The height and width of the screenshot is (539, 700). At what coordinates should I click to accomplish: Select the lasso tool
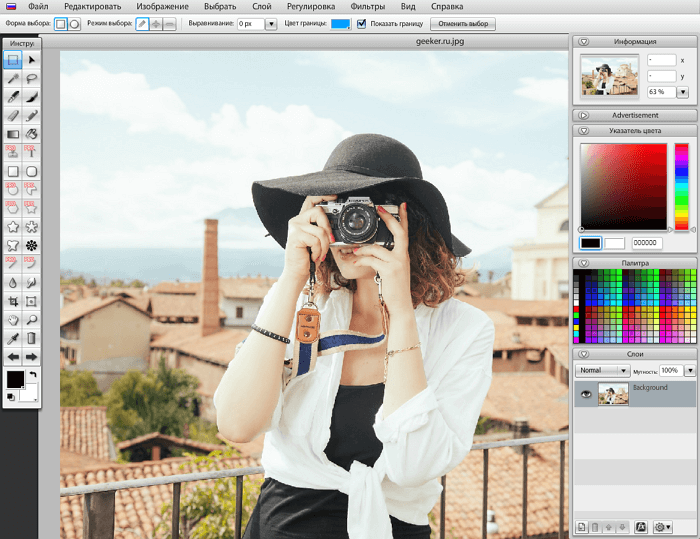point(32,79)
